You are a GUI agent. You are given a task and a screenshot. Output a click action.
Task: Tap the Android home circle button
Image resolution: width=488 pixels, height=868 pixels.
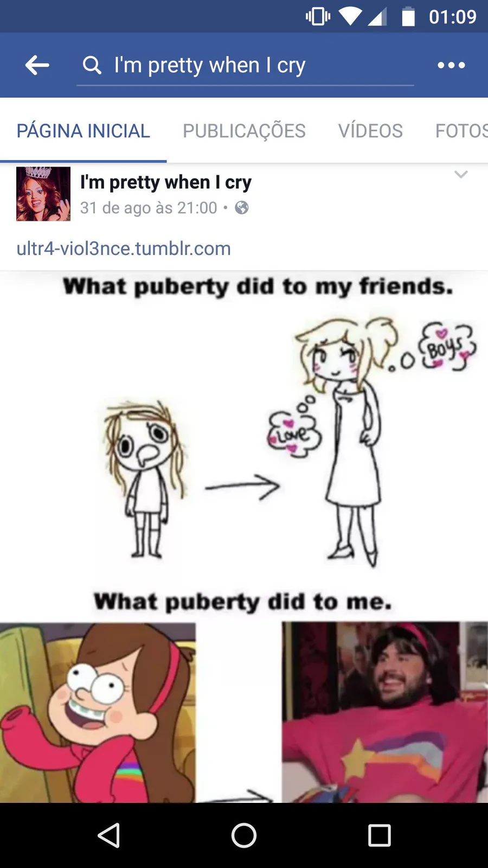pos(244,835)
